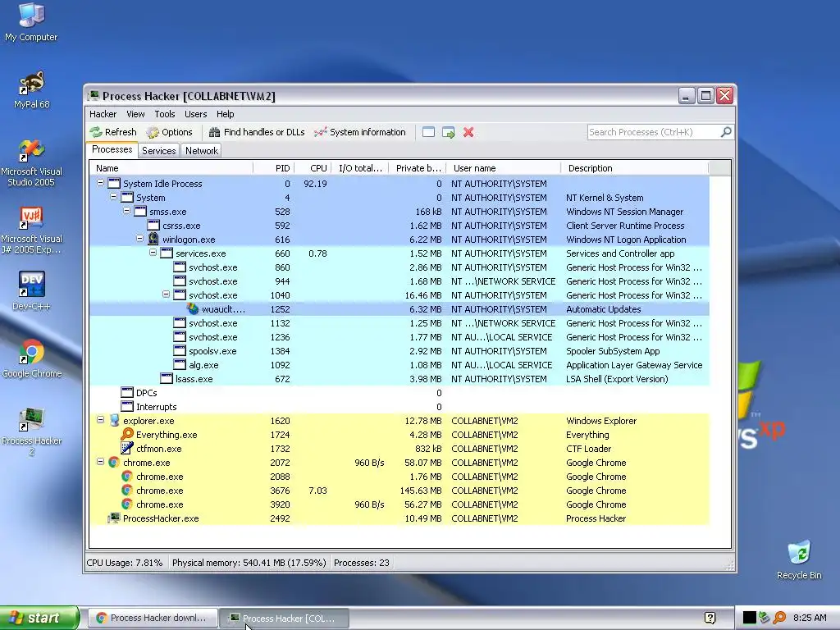Screen dimensions: 840x630
Task: Open the Help menu
Action: [x=225, y=114]
